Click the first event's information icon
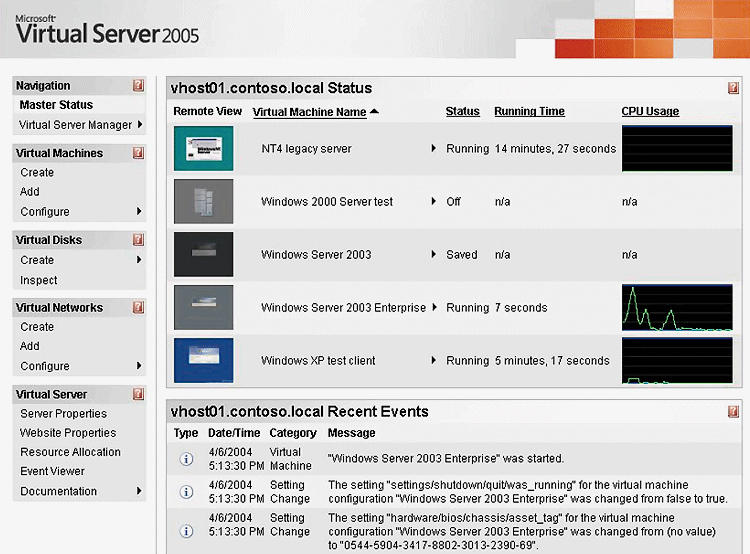The width and height of the screenshot is (750, 554). (185, 459)
